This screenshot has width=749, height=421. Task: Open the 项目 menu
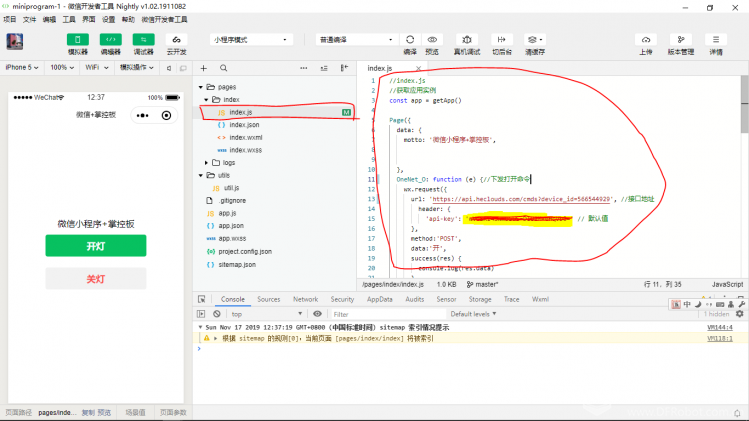(10, 20)
